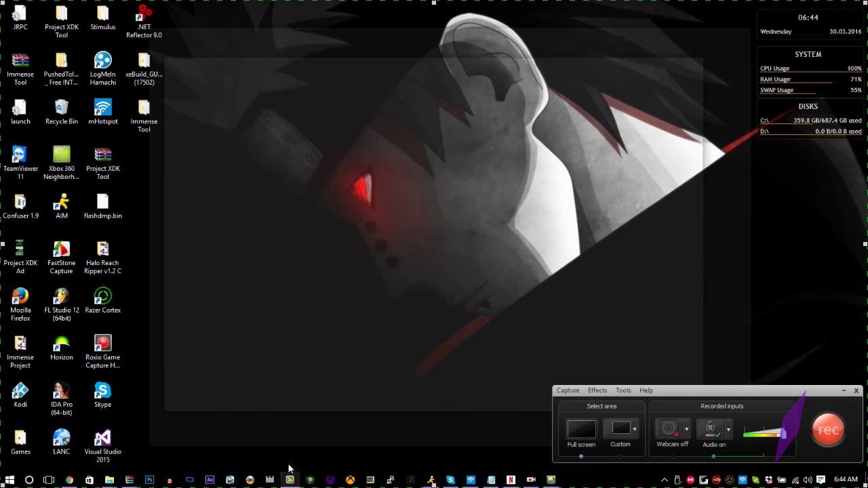Select Xbox 360 Neighborhood icon
This screenshot has height=488, width=868.
click(x=62, y=163)
